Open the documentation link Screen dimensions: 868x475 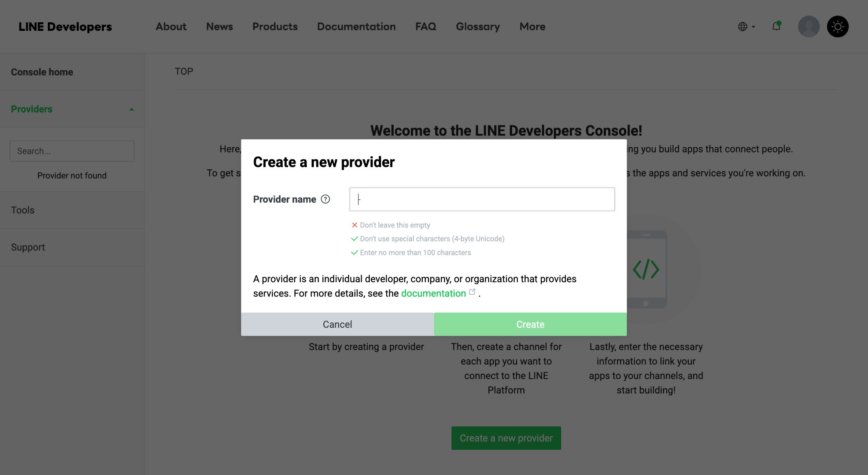point(434,293)
